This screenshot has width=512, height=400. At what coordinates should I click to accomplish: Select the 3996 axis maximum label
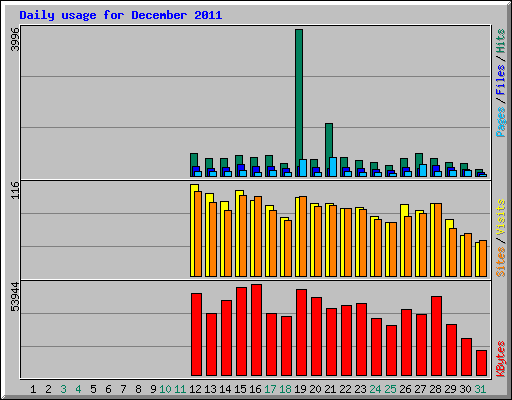[x=15, y=39]
